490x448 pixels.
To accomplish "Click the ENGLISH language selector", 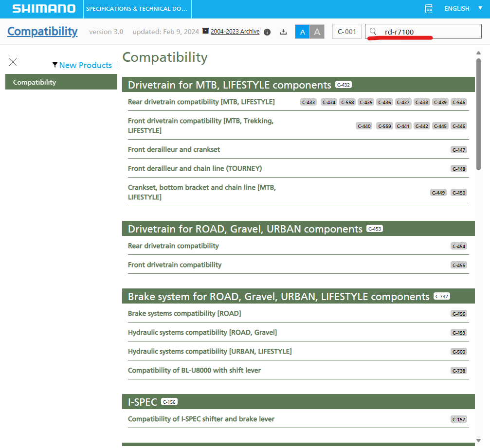I will (x=456, y=9).
